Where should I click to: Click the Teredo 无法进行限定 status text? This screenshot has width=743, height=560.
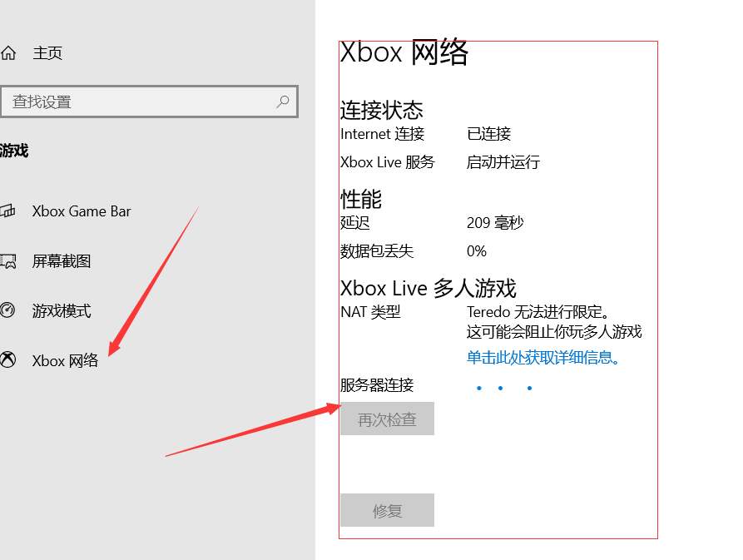point(538,312)
